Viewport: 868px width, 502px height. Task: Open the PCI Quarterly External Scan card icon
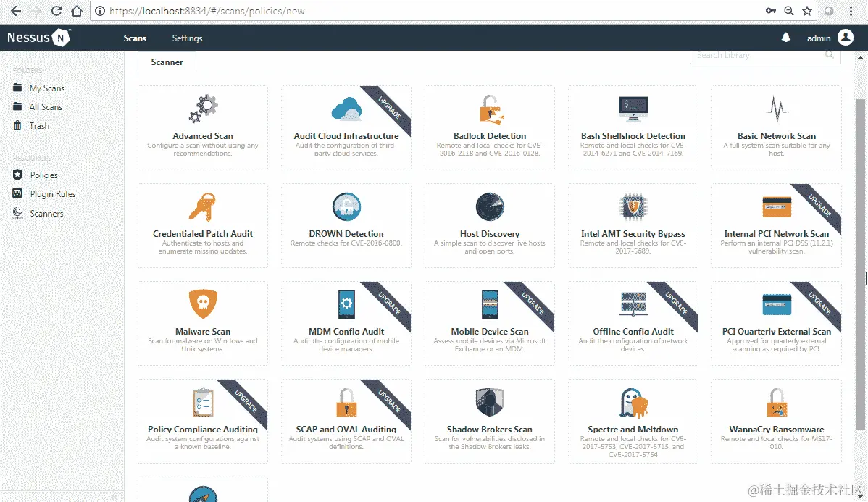pos(777,304)
